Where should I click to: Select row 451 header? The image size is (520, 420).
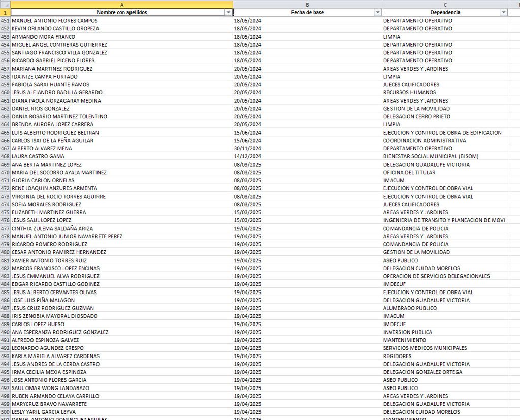(x=5, y=21)
